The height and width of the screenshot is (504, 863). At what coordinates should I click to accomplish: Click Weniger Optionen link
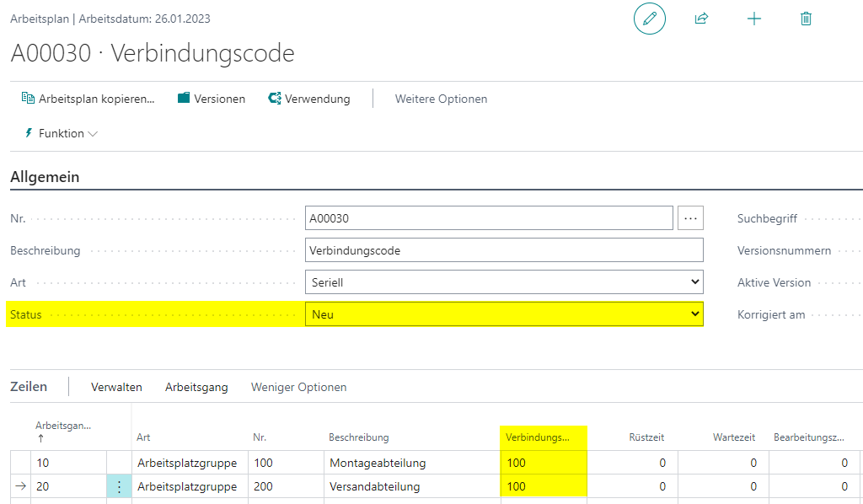(299, 388)
